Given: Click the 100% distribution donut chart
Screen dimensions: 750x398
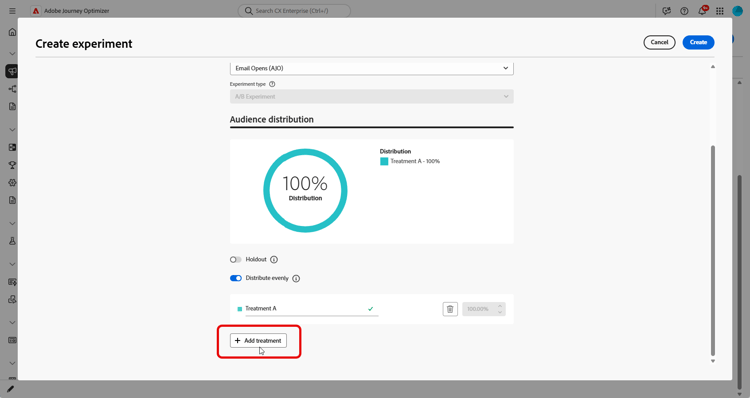Looking at the screenshot, I should (305, 190).
